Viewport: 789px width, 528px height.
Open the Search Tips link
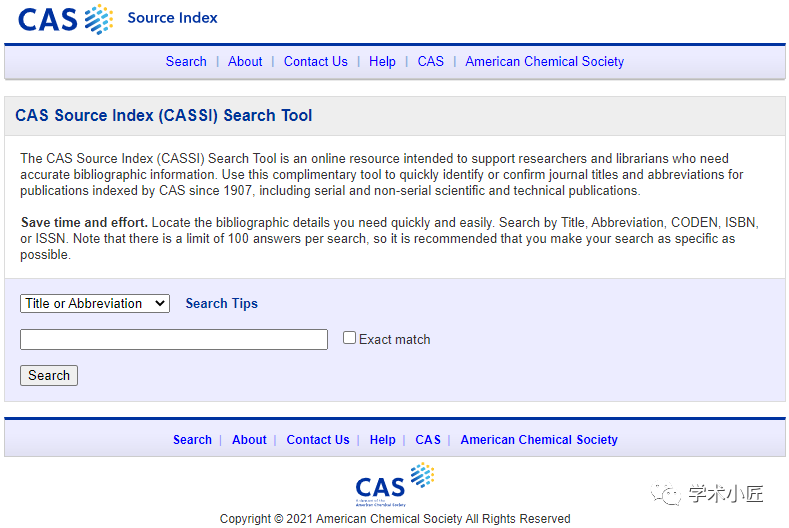tap(221, 304)
